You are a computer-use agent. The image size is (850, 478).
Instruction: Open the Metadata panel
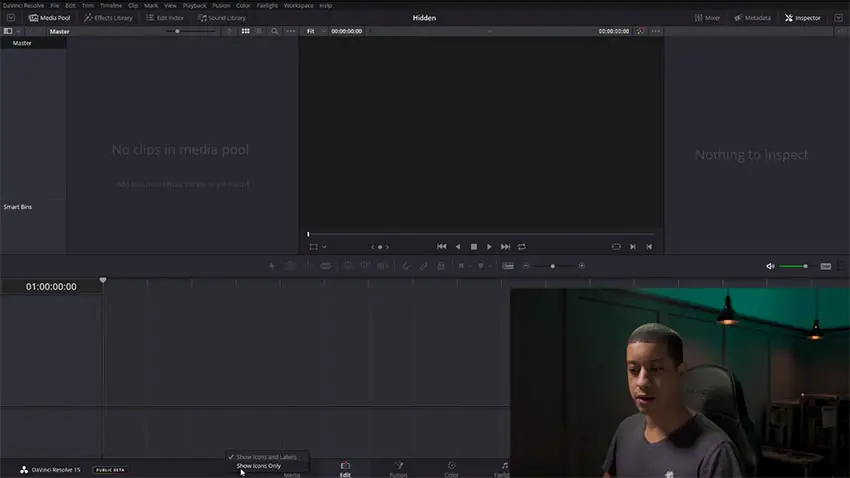[752, 18]
